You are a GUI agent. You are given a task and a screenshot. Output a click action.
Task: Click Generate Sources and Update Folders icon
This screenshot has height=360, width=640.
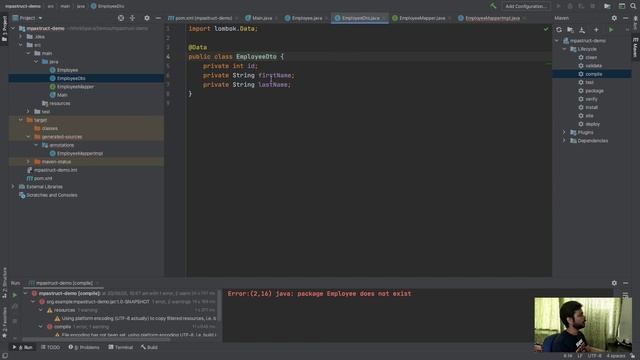(570, 30)
